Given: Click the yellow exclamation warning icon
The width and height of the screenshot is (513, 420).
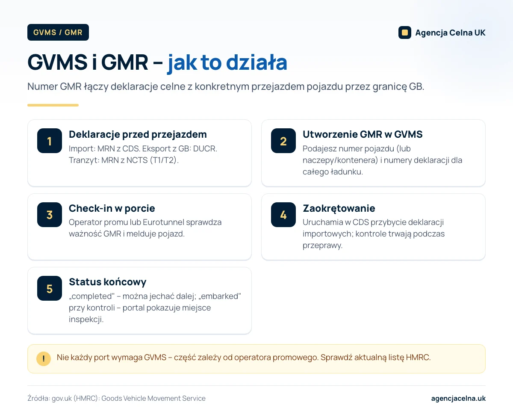Looking at the screenshot, I should (44, 358).
